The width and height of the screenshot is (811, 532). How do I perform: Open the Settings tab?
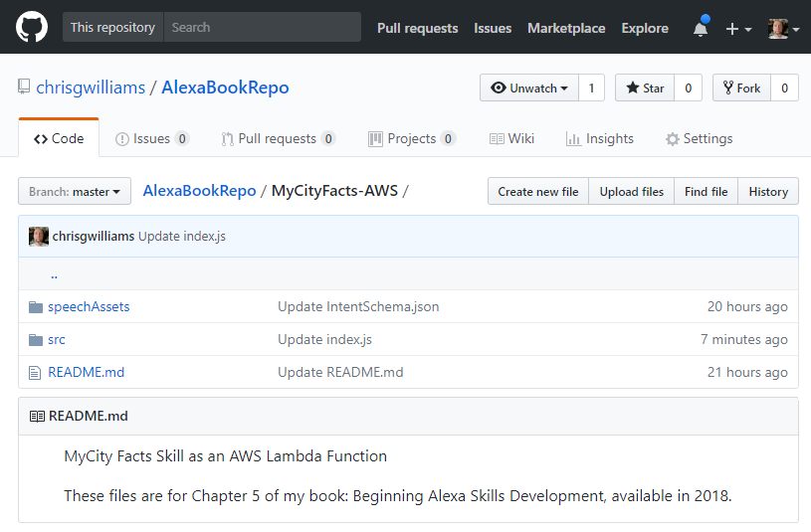(699, 138)
